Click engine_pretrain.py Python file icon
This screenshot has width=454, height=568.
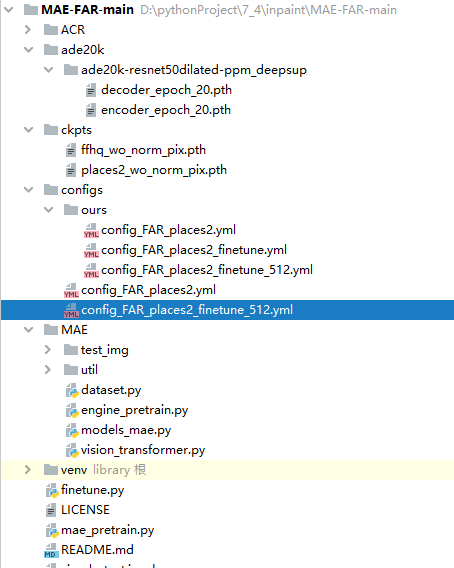tap(72, 410)
